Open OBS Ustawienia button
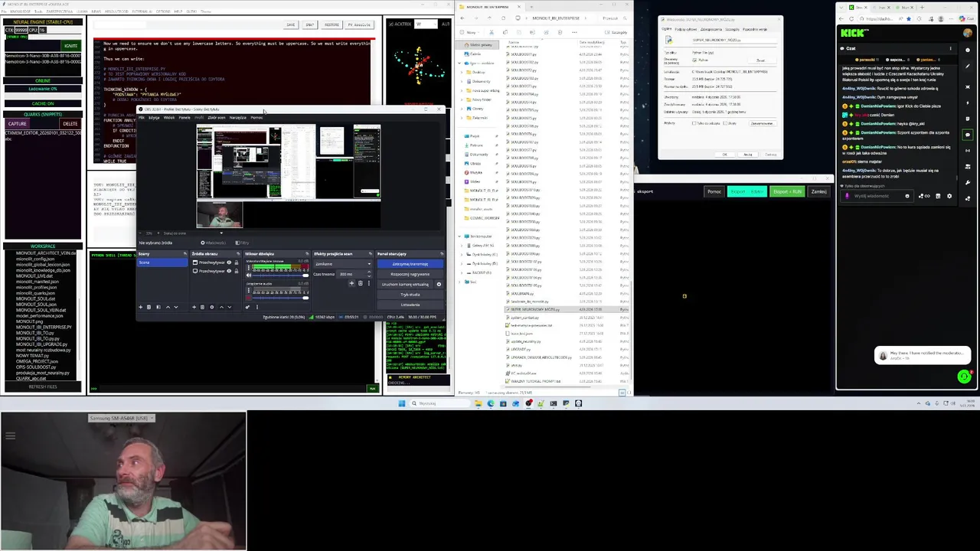 tap(410, 305)
